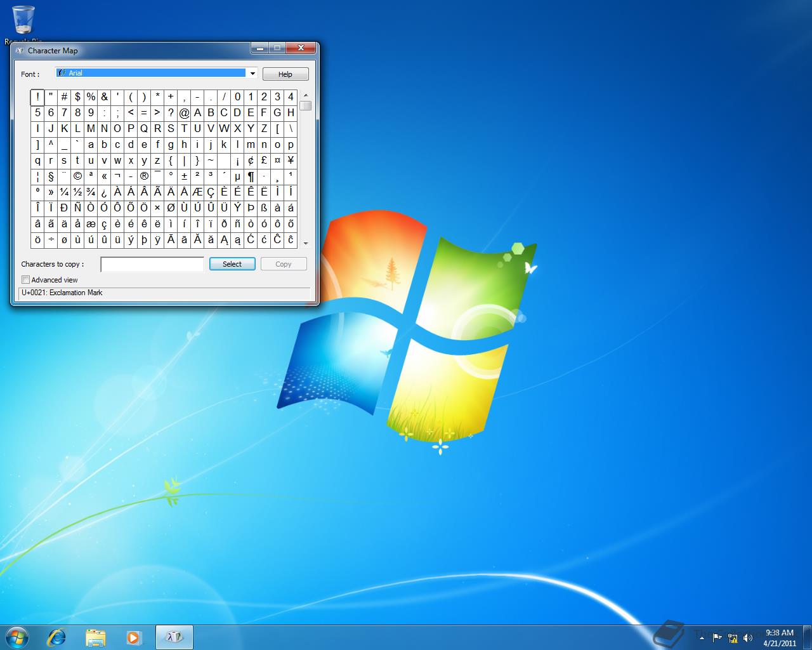Screen dimensions: 812x650
Task: Enable the Advanced view checkbox
Action: [26, 280]
